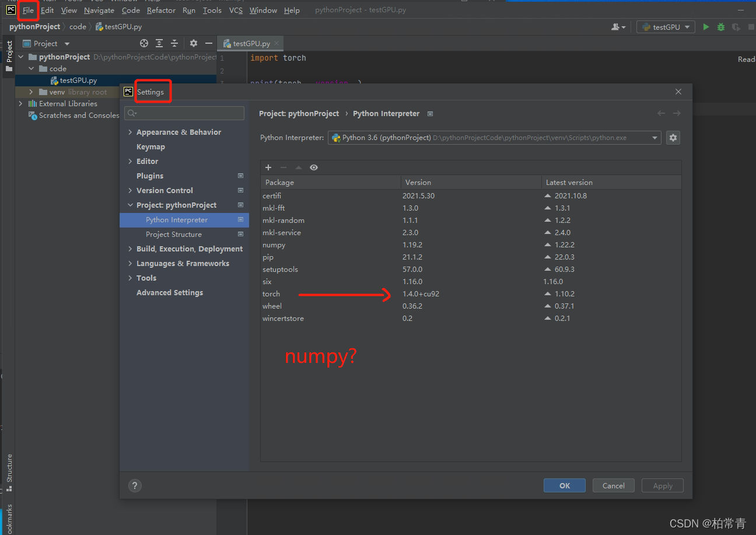Viewport: 756px width, 535px height.
Task: Open the testGPU run configuration dropdown
Action: coord(666,27)
